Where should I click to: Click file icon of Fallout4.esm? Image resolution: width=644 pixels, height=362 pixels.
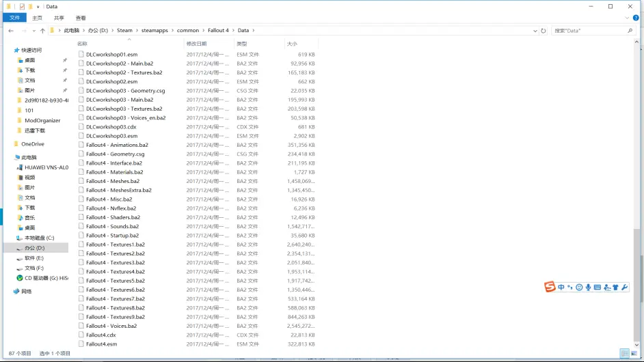[81, 344]
